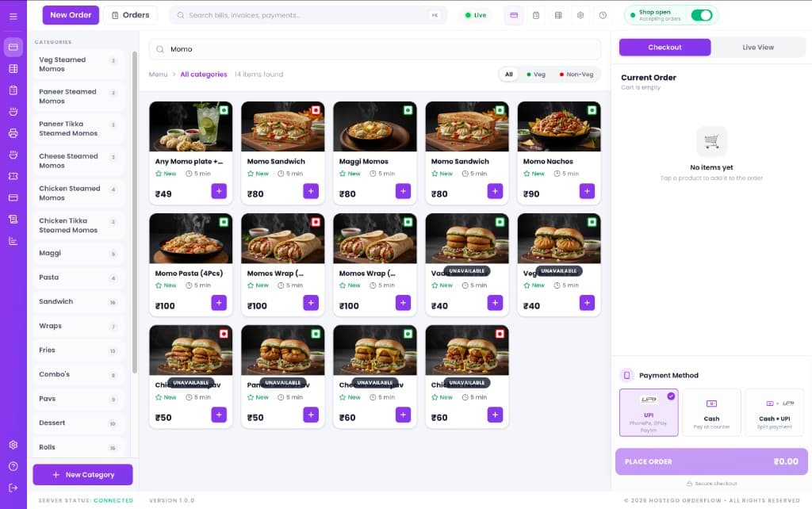Screen dimensions: 812x509
Task: Add the non-veg Momos Wrap to the order
Action: click(x=311, y=303)
